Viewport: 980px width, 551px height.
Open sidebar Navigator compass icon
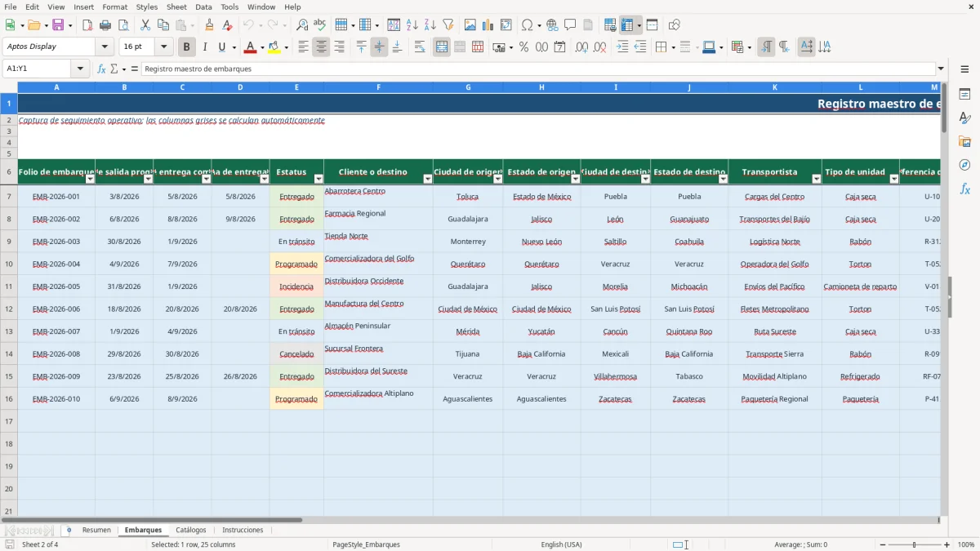pos(964,166)
